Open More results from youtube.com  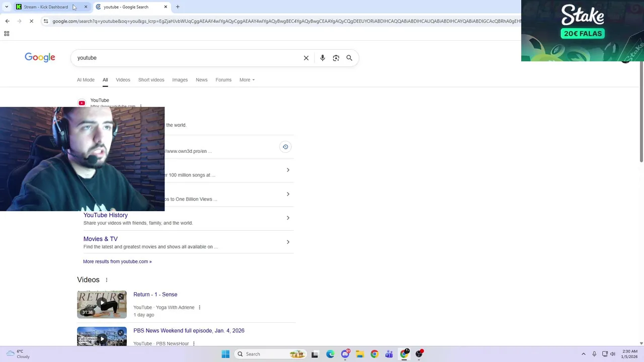[117, 261]
